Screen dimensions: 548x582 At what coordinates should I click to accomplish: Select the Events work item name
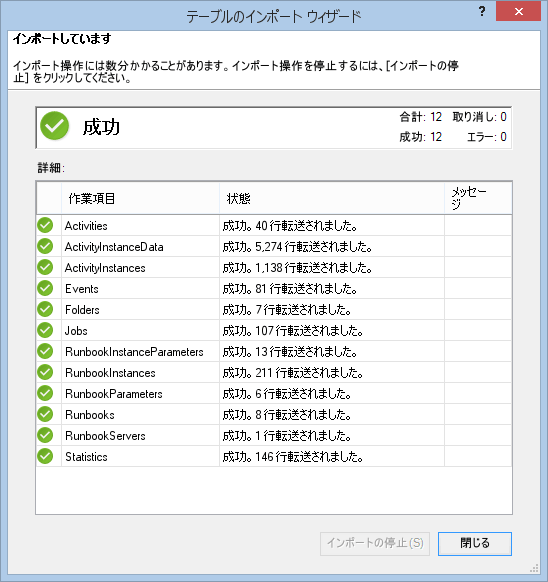(x=82, y=289)
